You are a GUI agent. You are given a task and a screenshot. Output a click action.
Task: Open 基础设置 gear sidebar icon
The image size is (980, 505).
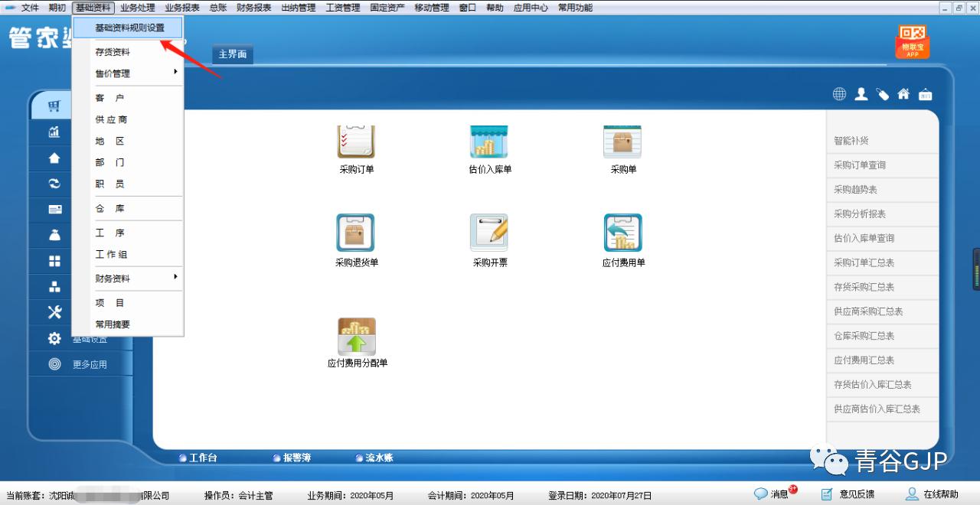[x=54, y=338]
